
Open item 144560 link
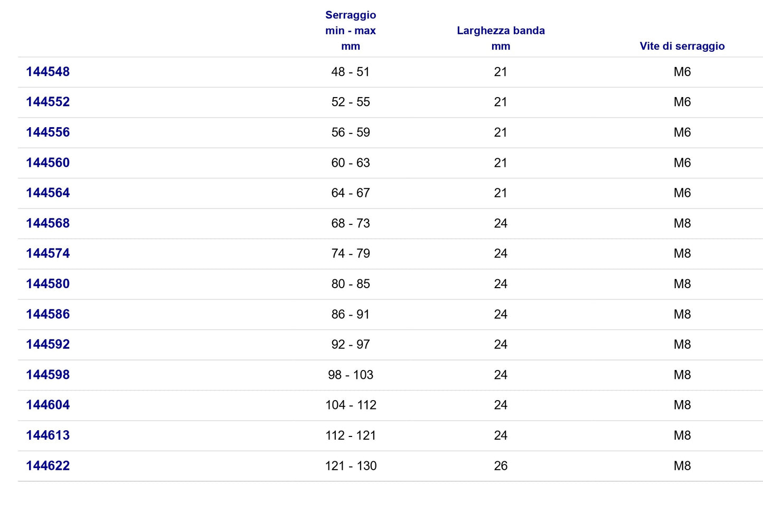(x=48, y=163)
